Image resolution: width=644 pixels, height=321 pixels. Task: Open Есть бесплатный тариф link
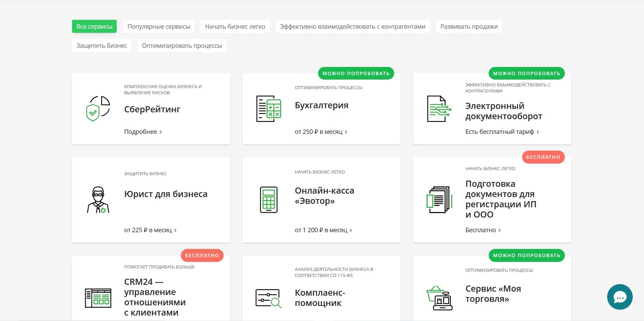tap(502, 132)
